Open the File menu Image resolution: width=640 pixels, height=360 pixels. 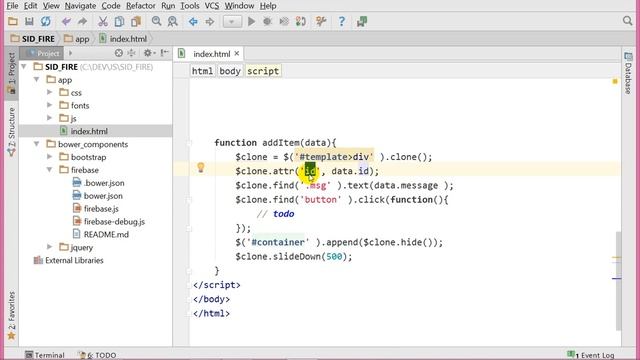click(x=12, y=6)
